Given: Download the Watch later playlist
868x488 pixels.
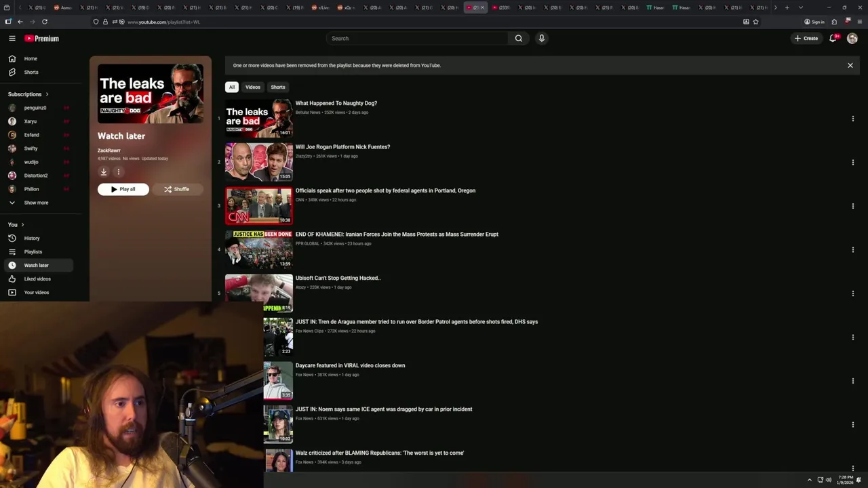Looking at the screenshot, I should [104, 172].
